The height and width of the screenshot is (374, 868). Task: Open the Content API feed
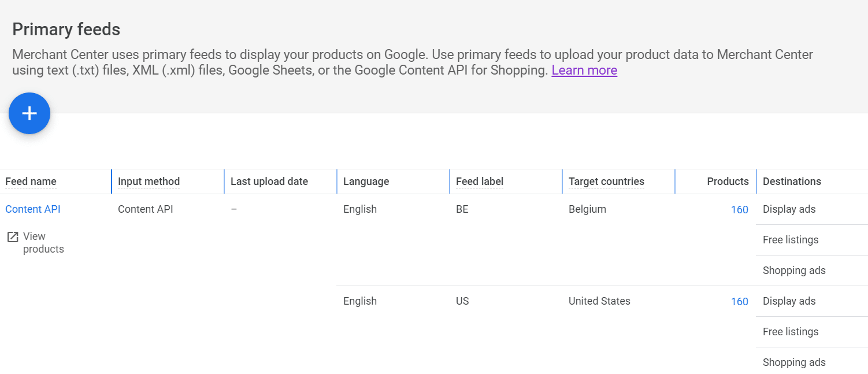pos(32,209)
